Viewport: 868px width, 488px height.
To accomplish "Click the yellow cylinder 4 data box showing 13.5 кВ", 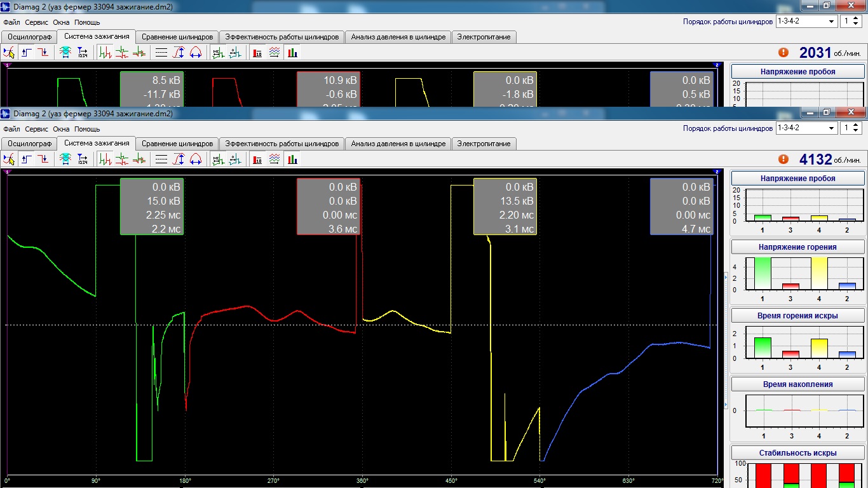I will pos(505,207).
